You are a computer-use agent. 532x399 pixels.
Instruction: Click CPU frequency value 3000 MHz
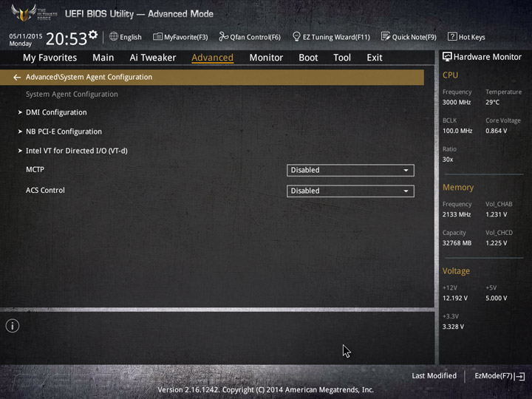pos(457,102)
